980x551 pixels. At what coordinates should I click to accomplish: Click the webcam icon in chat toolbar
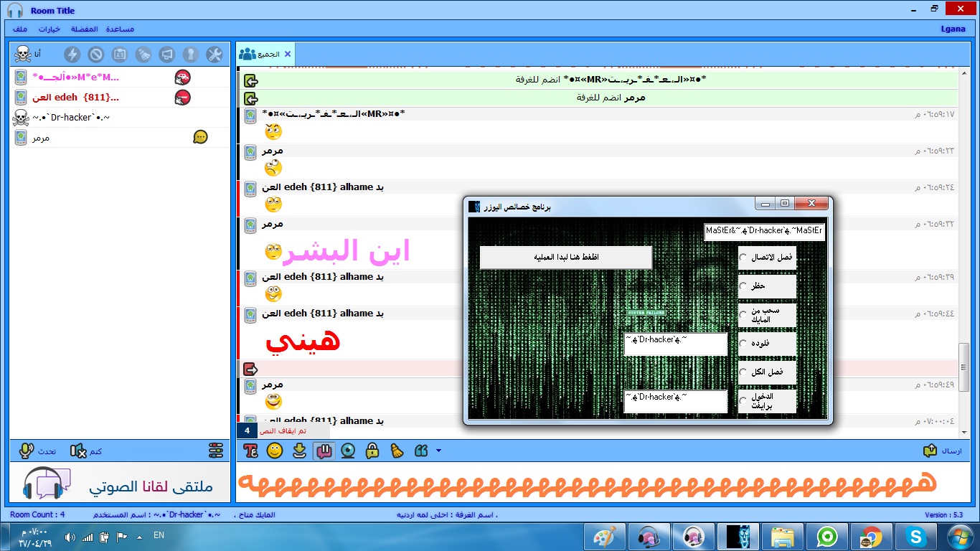[348, 451]
